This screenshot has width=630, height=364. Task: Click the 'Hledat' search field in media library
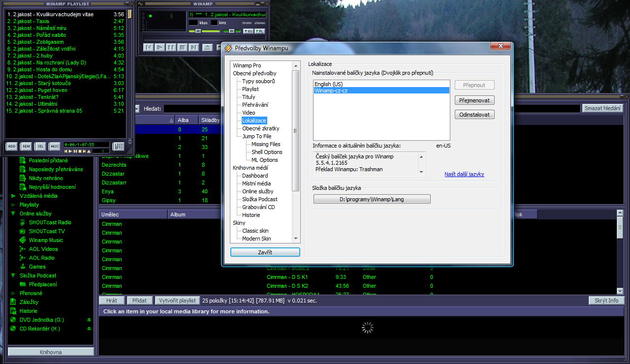tap(372, 108)
